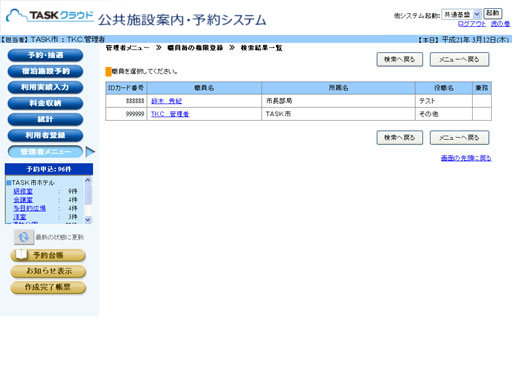Open the 利用者登録 menu
Image resolution: width=512 pixels, height=384 pixels.
point(45,135)
